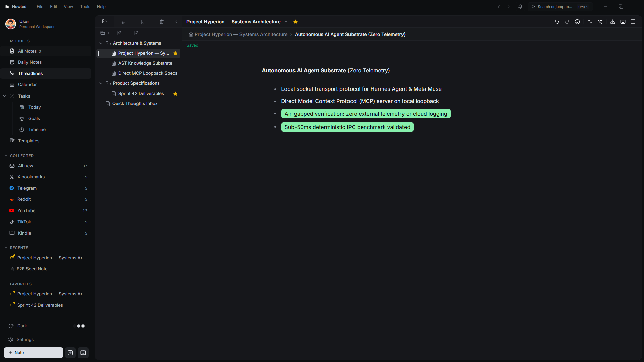Open the note title dropdown chevron

point(286,22)
